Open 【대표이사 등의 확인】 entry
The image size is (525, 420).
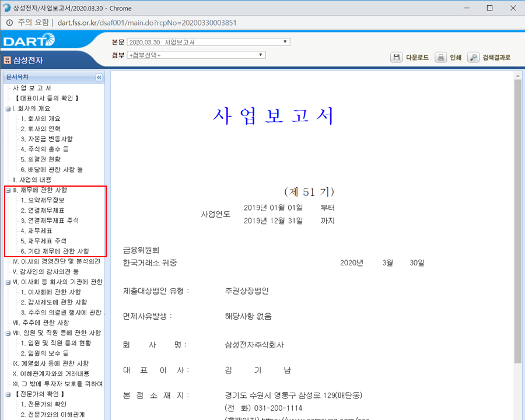47,98
